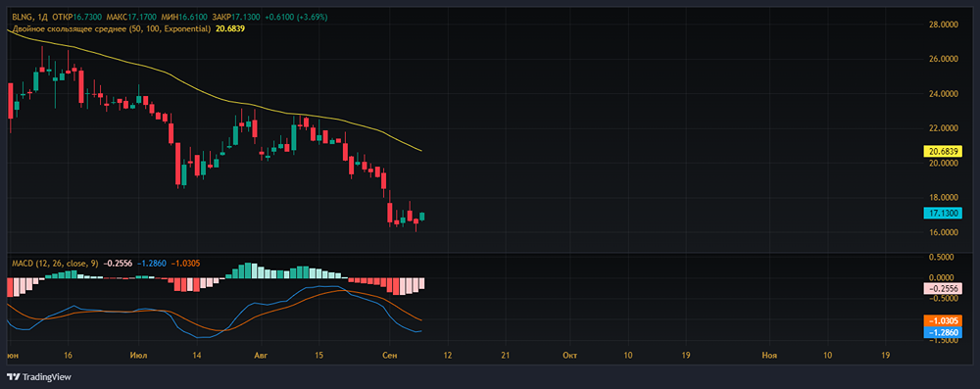Click the 22.0000 price scale label
980x389 pixels.
[x=943, y=128]
